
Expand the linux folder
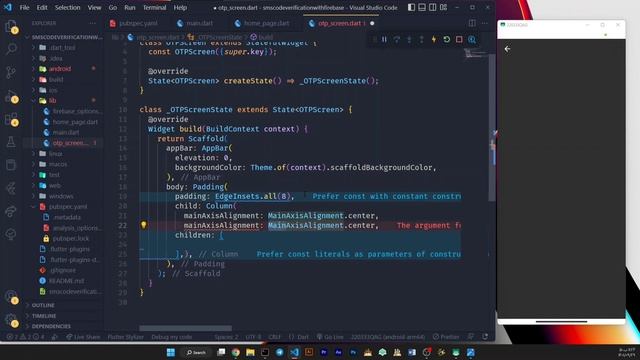tap(56, 154)
